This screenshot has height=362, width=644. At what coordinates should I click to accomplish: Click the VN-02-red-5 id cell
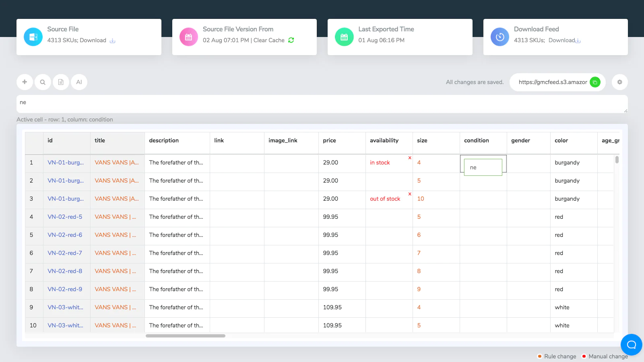tap(66, 218)
